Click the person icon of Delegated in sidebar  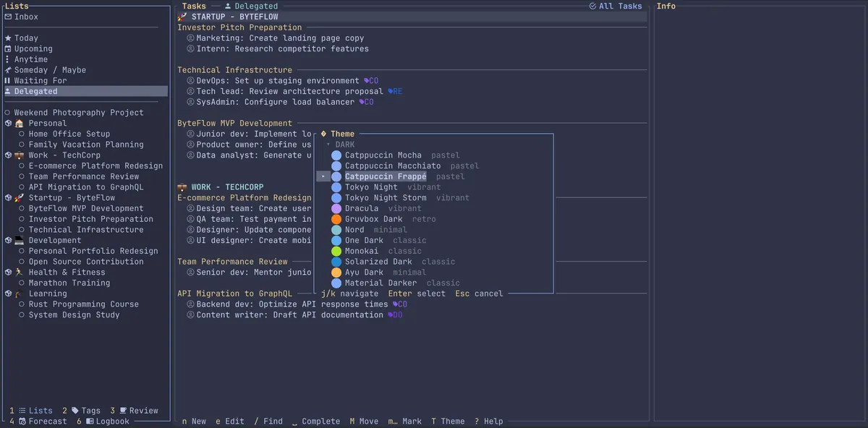[x=8, y=91]
